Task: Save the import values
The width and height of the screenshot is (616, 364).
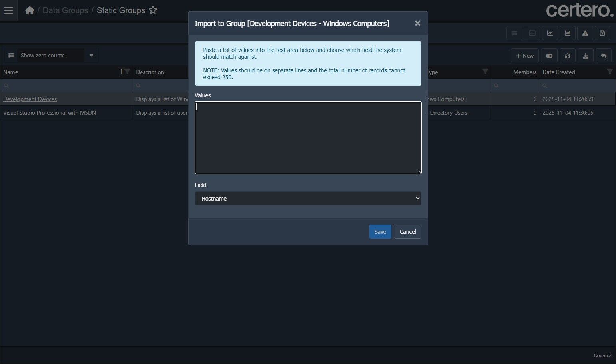Action: point(380,232)
